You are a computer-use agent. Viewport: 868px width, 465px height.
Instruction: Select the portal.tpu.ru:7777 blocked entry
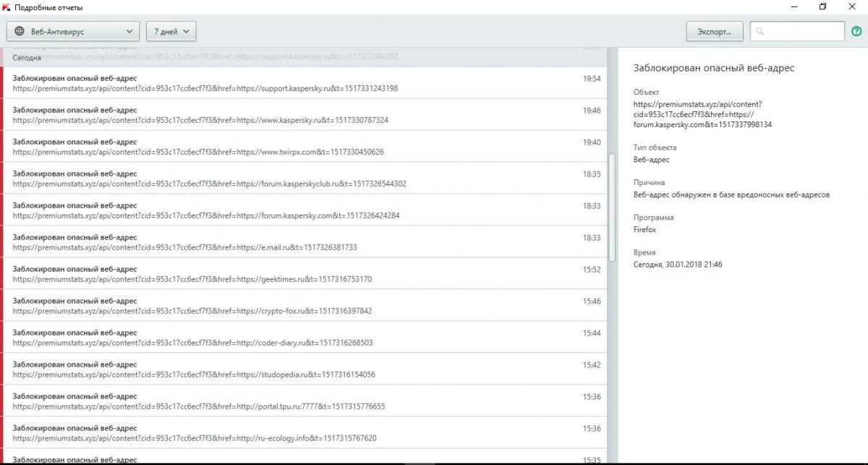pyautogui.click(x=304, y=401)
